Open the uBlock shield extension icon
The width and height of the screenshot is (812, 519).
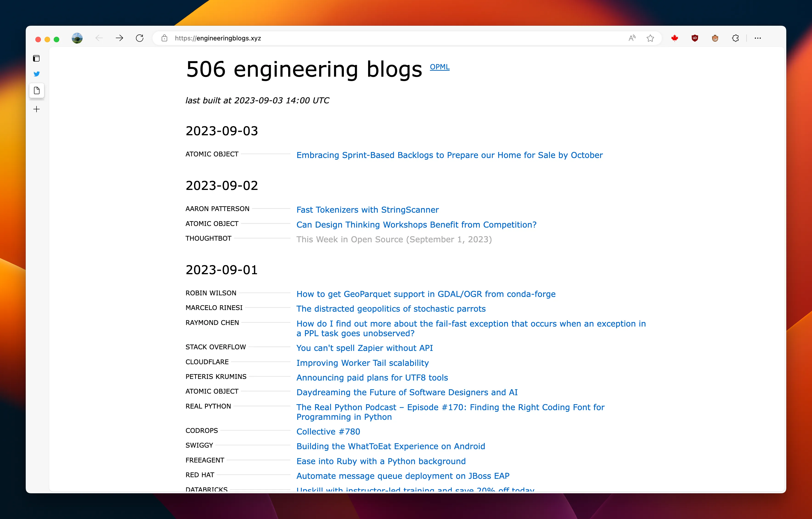point(695,38)
